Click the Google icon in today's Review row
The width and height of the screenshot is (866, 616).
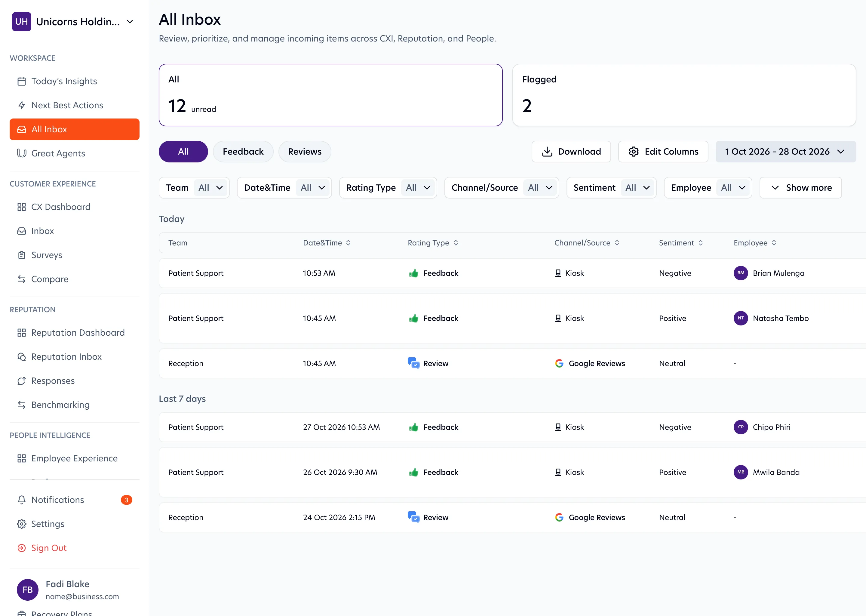(559, 363)
